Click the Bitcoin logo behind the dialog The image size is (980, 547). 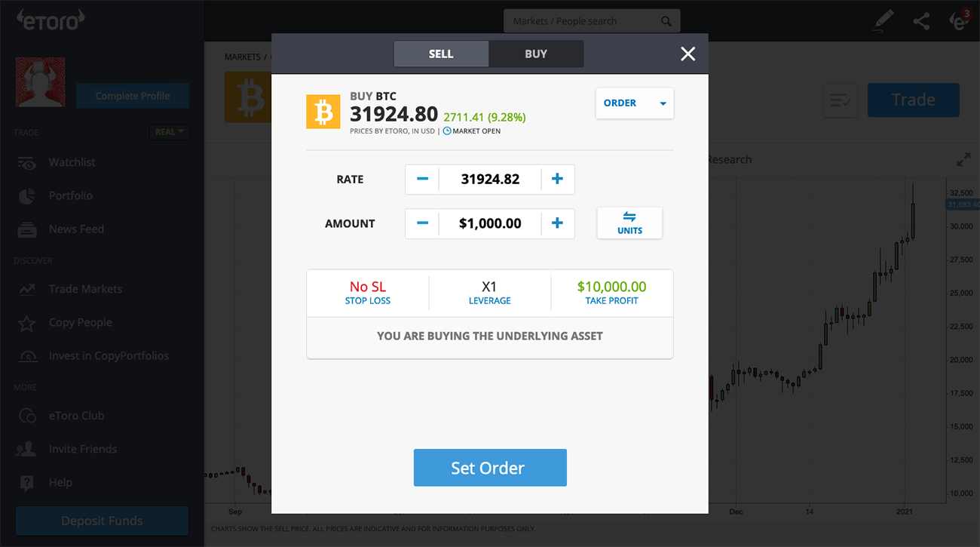pyautogui.click(x=247, y=97)
